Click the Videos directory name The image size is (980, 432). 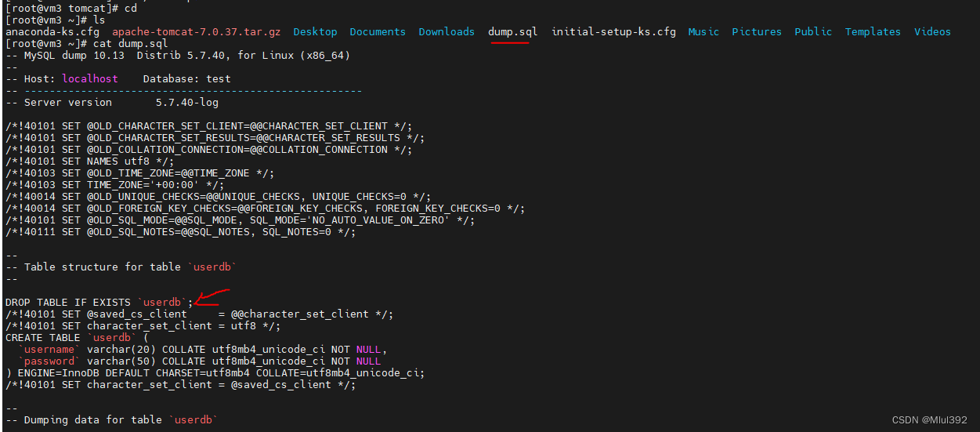pos(932,31)
